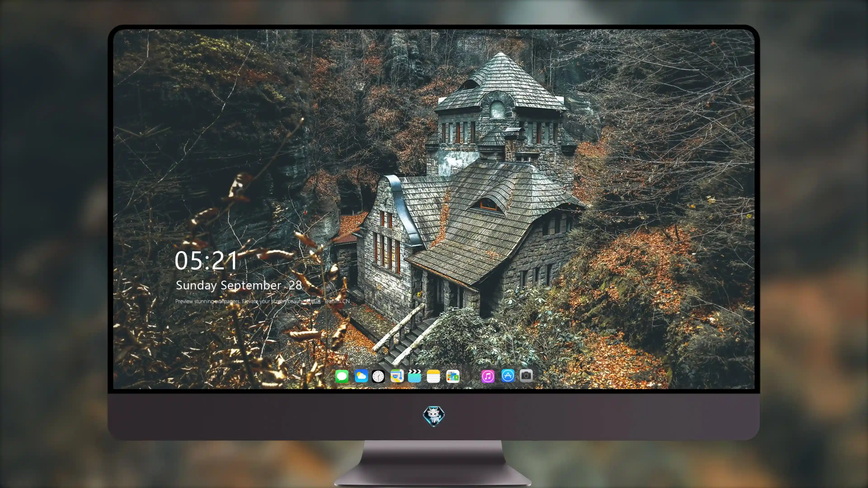The width and height of the screenshot is (868, 488).
Task: Open the Videos clapperboard app icon
Action: pyautogui.click(x=415, y=376)
